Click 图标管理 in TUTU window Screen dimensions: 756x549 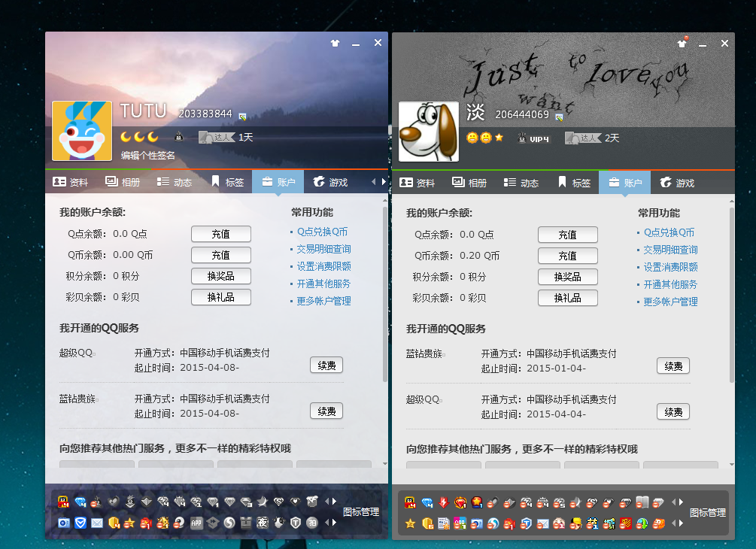(361, 512)
